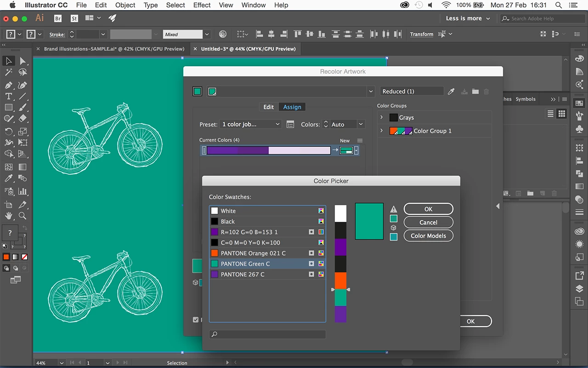Select the Direct Selection tool
The height and width of the screenshot is (368, 588).
[x=23, y=61]
